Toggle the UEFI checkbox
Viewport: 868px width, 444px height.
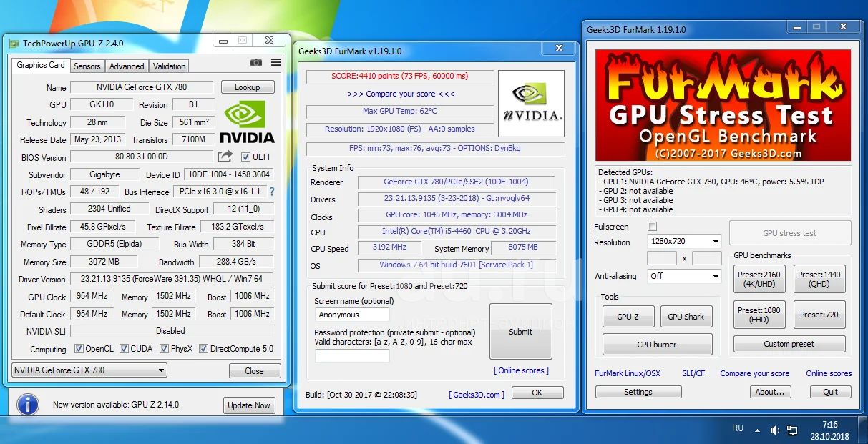245,157
